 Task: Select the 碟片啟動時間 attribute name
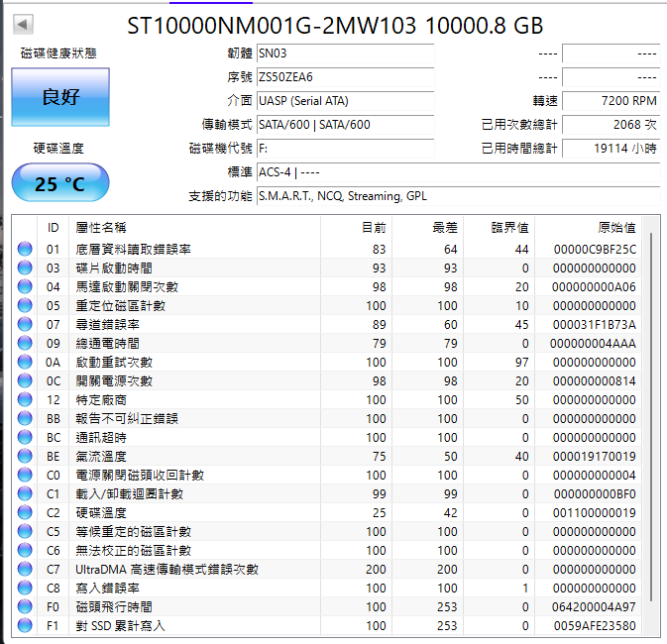[114, 268]
